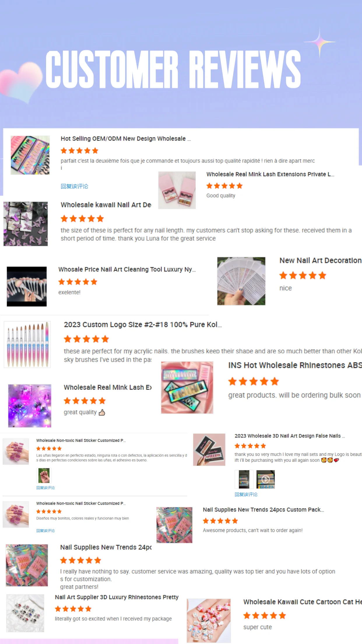Open the Kolinsky acrylic brushes thumbnail
The image size is (362, 644).
click(x=27, y=344)
